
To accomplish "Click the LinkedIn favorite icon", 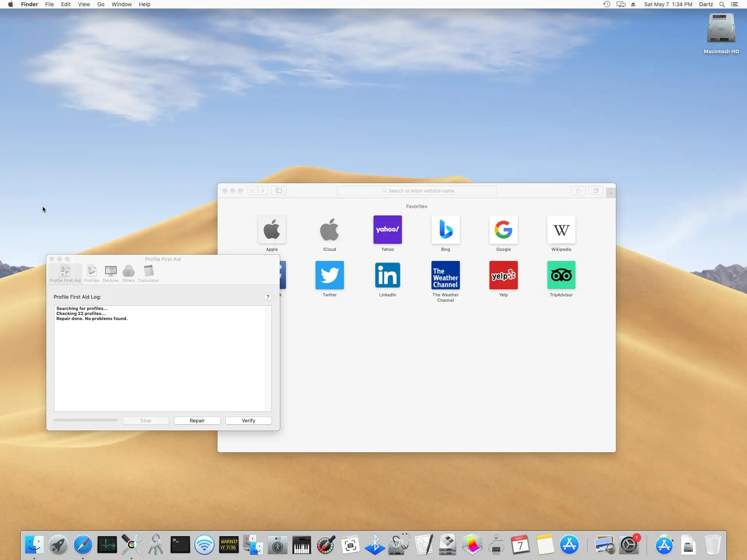I will coord(387,275).
